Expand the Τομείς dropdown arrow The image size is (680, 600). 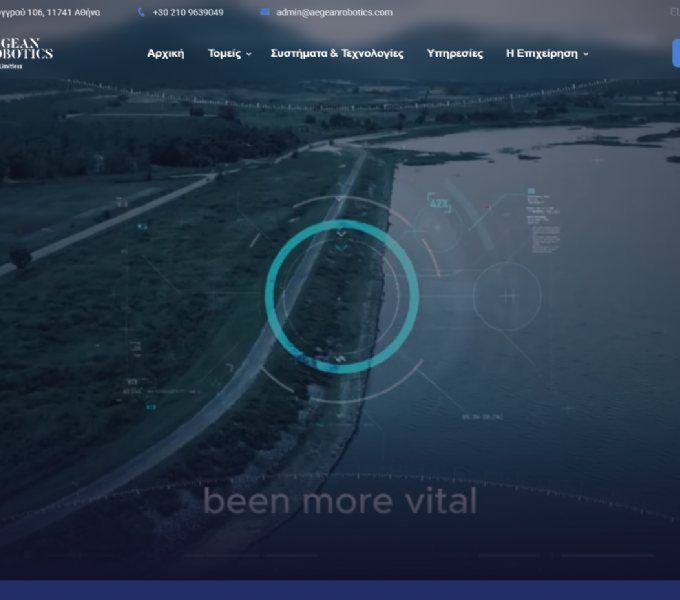click(248, 54)
